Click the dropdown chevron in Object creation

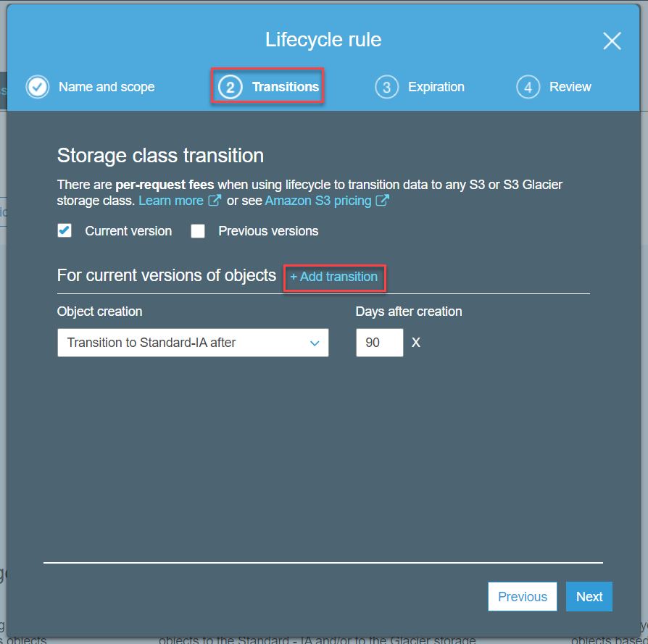pyautogui.click(x=315, y=343)
